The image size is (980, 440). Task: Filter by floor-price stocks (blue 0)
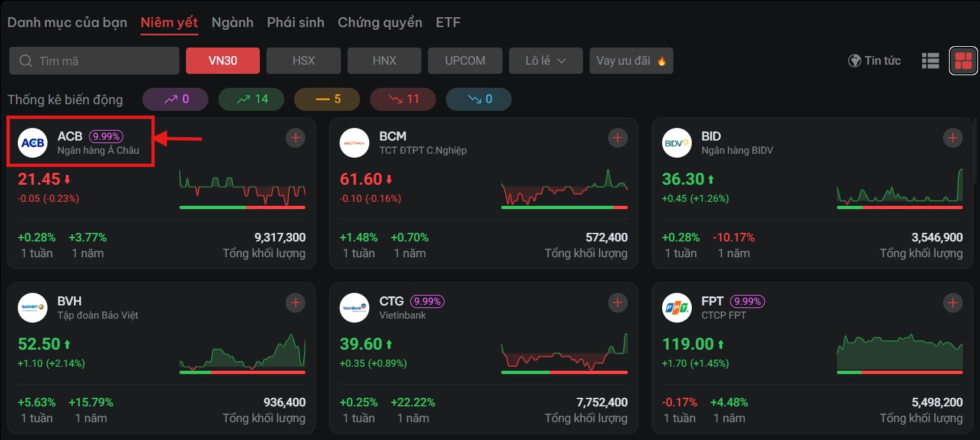pyautogui.click(x=479, y=99)
